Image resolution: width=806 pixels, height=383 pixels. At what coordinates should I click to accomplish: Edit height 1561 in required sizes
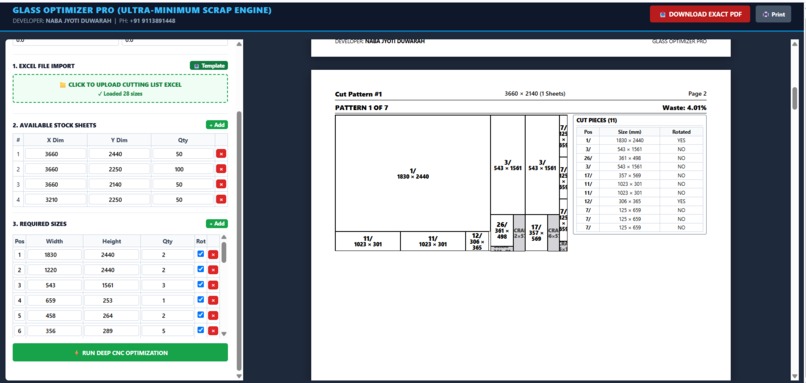(x=112, y=285)
